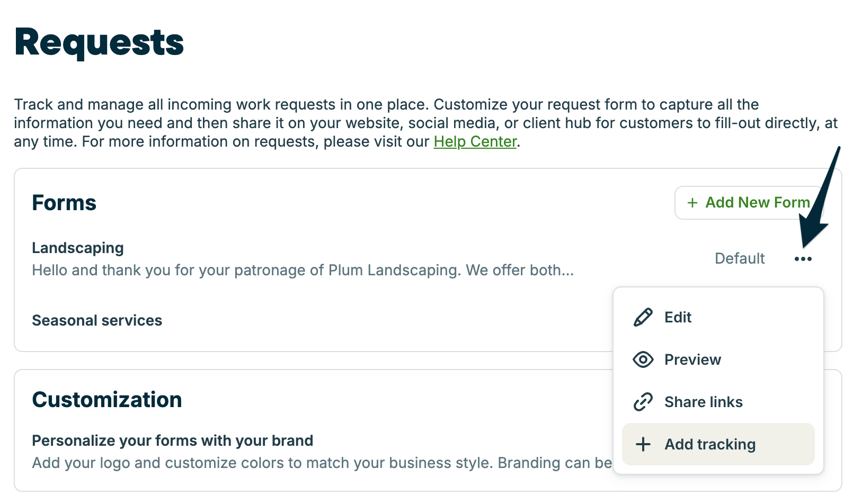Click the plus icon in Add New Form
The height and width of the screenshot is (504, 853).
coord(692,203)
